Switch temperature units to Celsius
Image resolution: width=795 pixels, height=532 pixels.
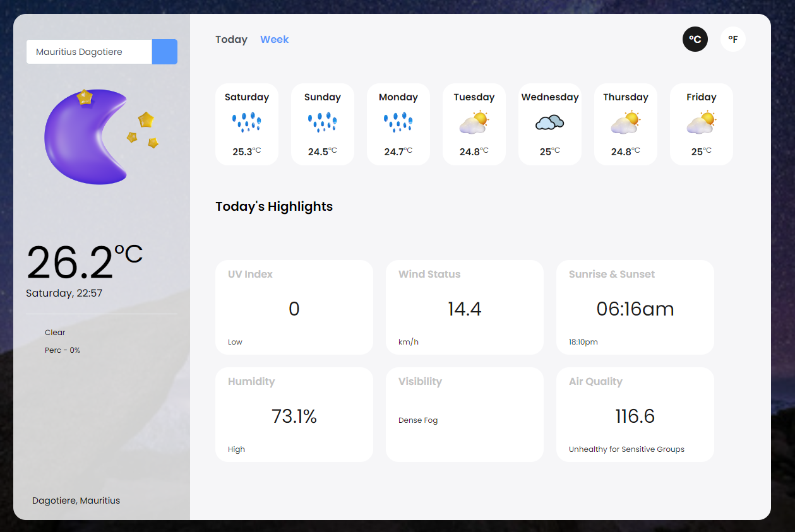(695, 39)
